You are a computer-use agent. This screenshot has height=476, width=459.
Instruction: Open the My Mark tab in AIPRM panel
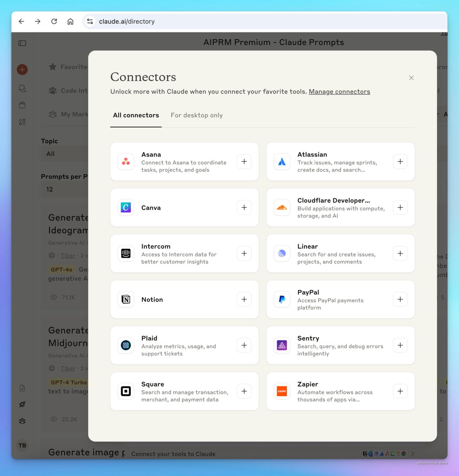pos(68,114)
